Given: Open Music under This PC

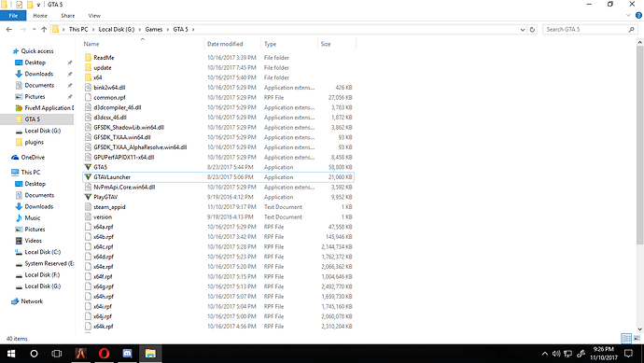Looking at the screenshot, I should [33, 218].
